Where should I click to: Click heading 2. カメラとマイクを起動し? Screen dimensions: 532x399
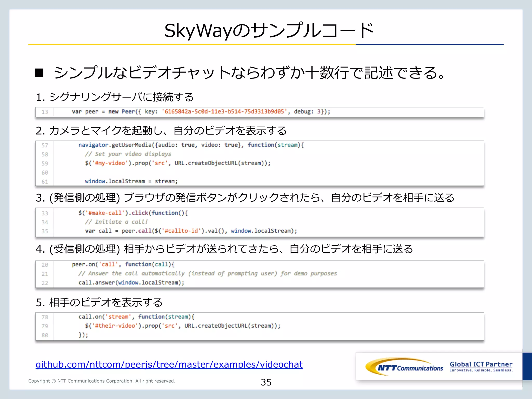point(161,130)
